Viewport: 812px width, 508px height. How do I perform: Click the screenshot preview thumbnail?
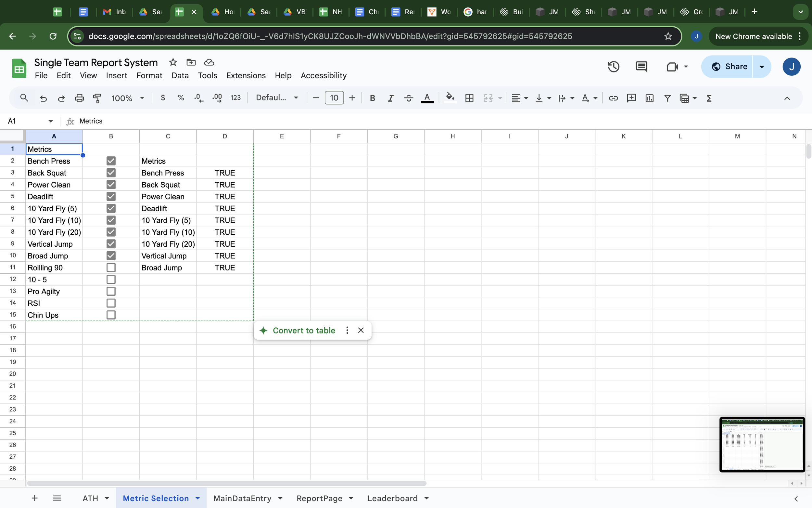pos(762,445)
